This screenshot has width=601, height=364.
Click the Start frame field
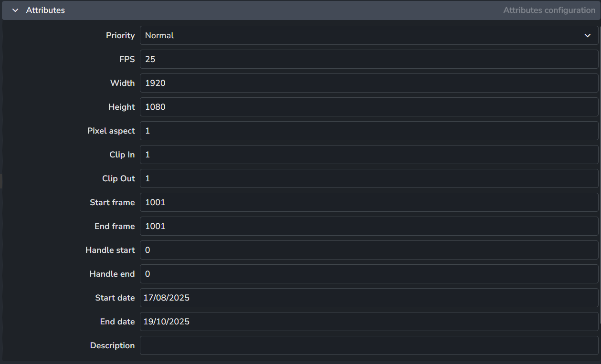coord(369,202)
